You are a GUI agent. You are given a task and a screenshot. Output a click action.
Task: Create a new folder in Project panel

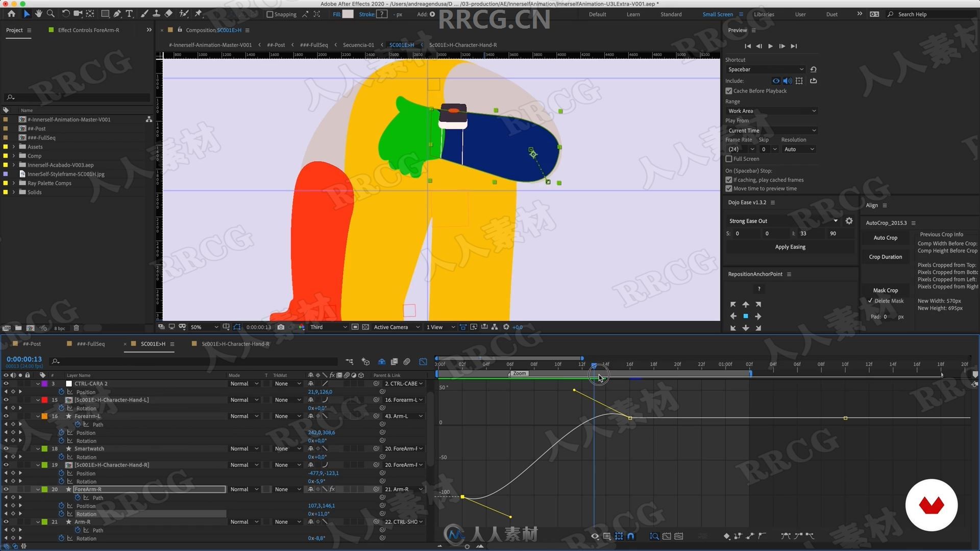coord(18,328)
